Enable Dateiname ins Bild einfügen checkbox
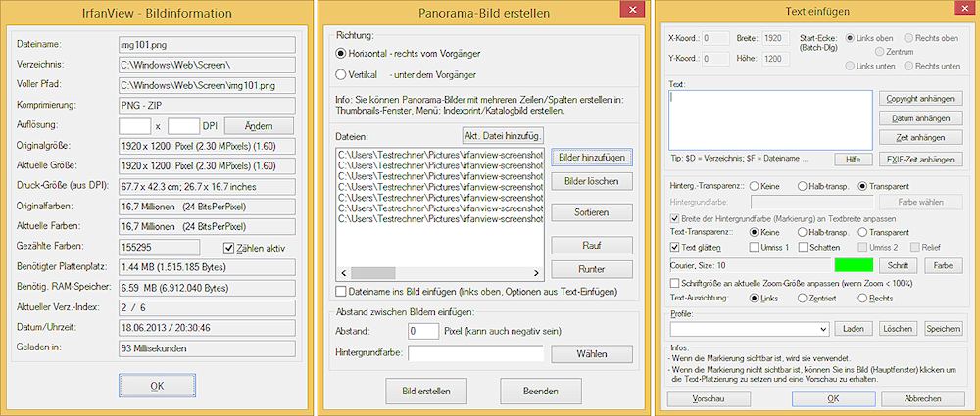980x416 pixels. click(341, 291)
